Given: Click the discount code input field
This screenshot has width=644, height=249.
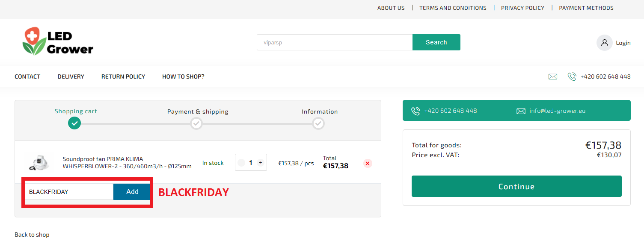Looking at the screenshot, I should 69,192.
